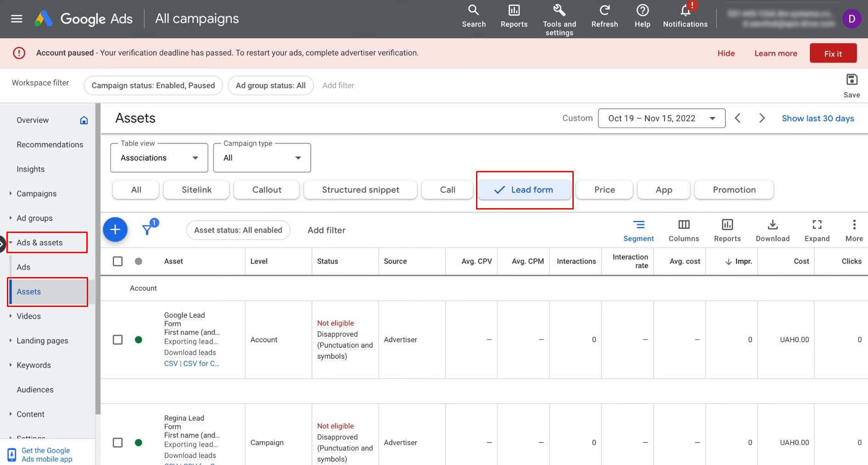This screenshot has width=868, height=465.
Task: Open the Table view Associations dropdown
Action: [159, 158]
